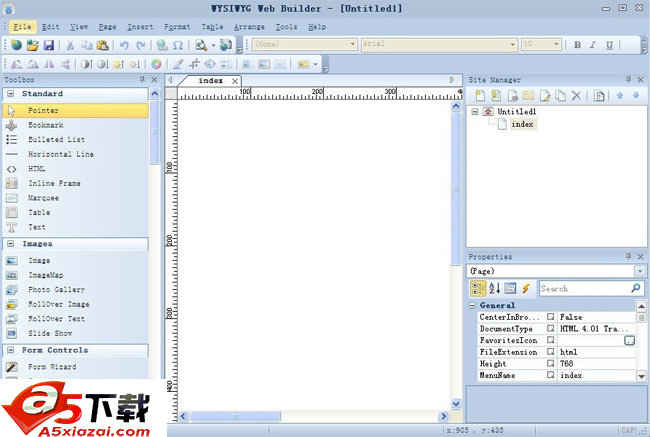Delete page with the X icon in Site Manager

pos(576,95)
